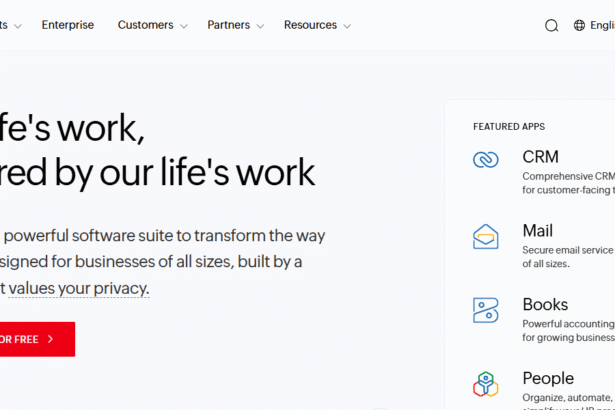Expand the Resources menu chevron
This screenshot has height=410, width=615.
[347, 26]
